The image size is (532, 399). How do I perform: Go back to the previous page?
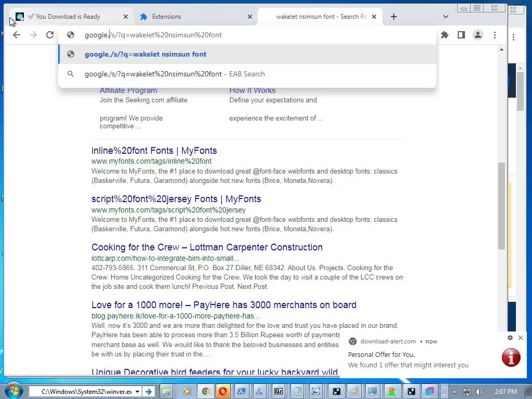pyautogui.click(x=16, y=35)
